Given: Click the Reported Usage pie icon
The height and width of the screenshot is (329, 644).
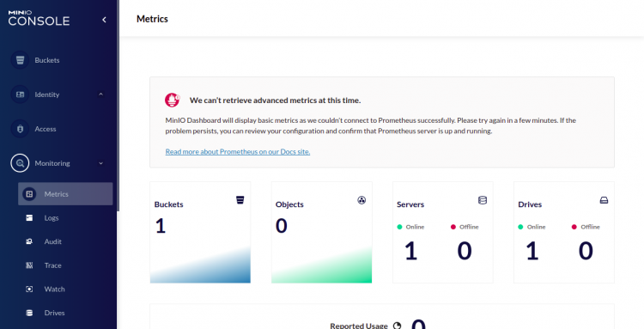Looking at the screenshot, I should point(397,326).
